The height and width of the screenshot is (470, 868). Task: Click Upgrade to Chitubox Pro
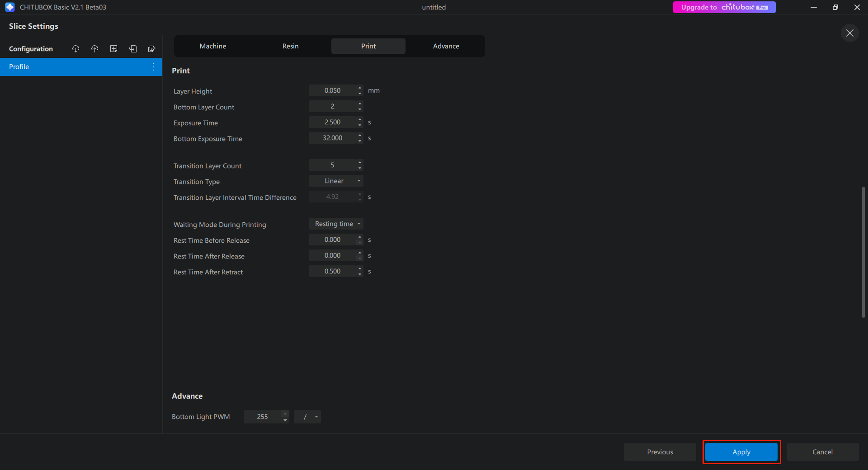(x=724, y=7)
